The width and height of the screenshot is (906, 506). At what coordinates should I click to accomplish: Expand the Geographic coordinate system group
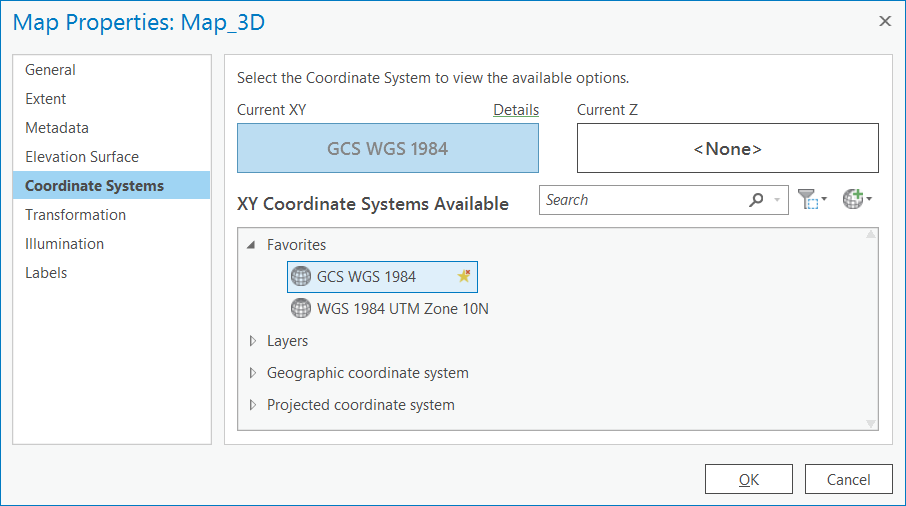tap(253, 373)
